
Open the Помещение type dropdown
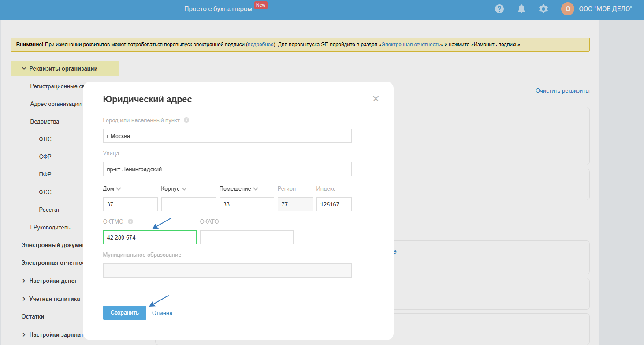(239, 189)
